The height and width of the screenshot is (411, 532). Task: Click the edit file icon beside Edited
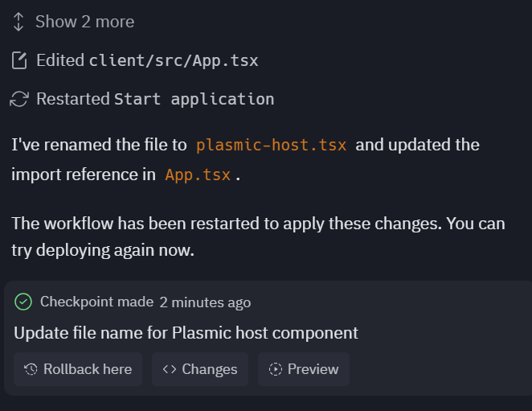pos(19,60)
